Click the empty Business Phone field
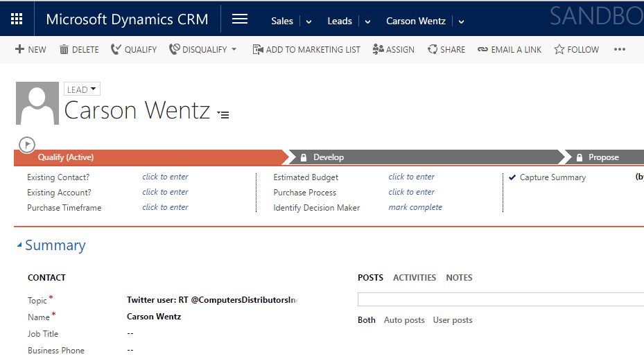 pos(130,351)
